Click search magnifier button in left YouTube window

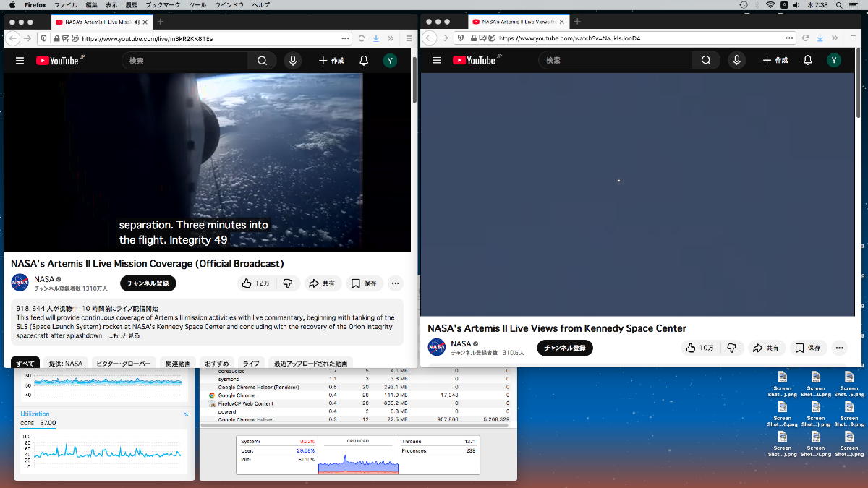click(x=263, y=61)
